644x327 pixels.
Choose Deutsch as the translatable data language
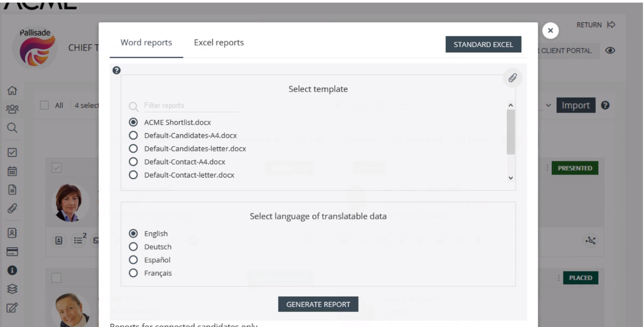(x=135, y=247)
